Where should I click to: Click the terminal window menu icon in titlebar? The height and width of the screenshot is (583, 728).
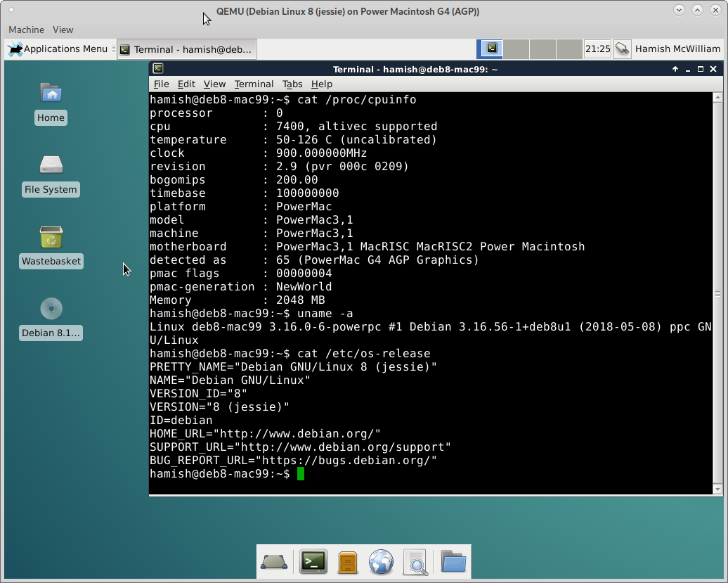[x=158, y=69]
